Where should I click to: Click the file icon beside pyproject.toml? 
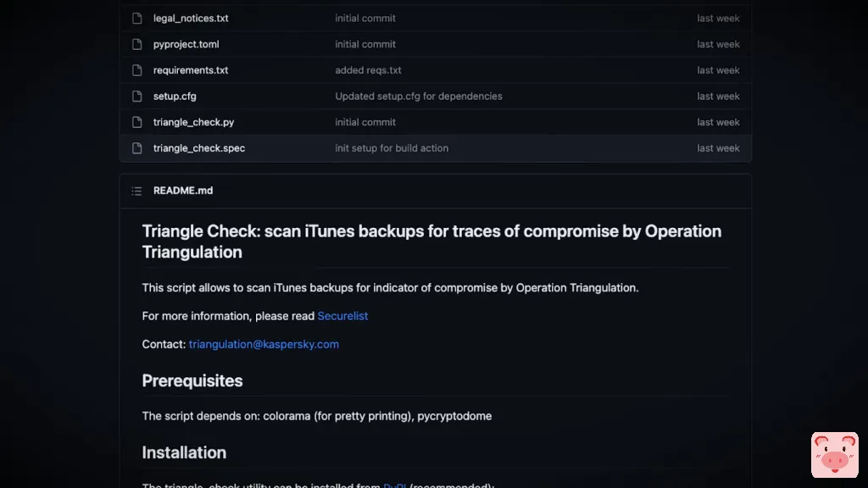[x=136, y=44]
